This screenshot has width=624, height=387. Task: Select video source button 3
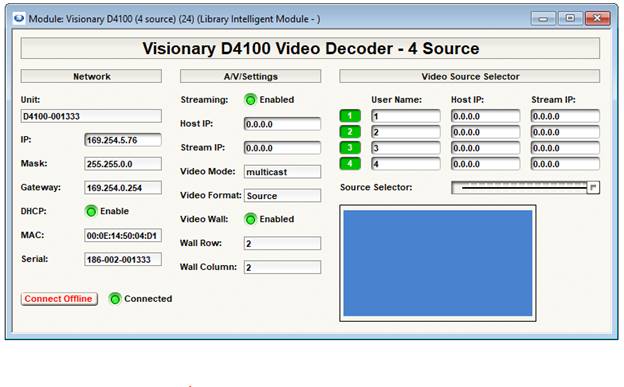click(350, 148)
